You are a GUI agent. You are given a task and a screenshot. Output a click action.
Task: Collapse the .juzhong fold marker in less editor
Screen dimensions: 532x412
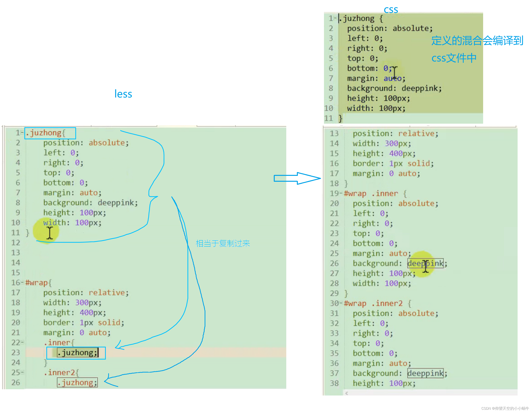[22, 132]
